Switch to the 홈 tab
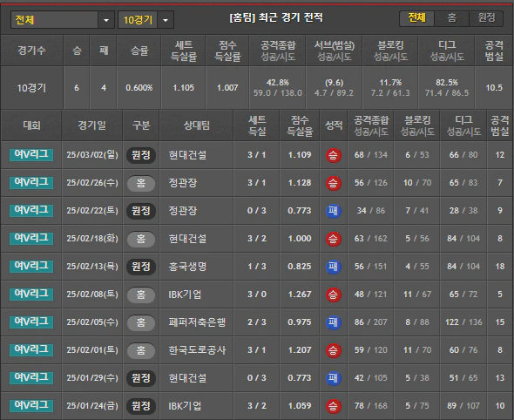Image resolution: width=514 pixels, height=420 pixels. tap(452, 18)
